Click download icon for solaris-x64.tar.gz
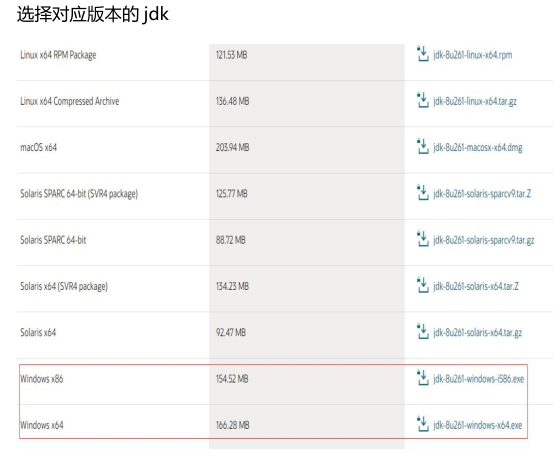 [423, 331]
